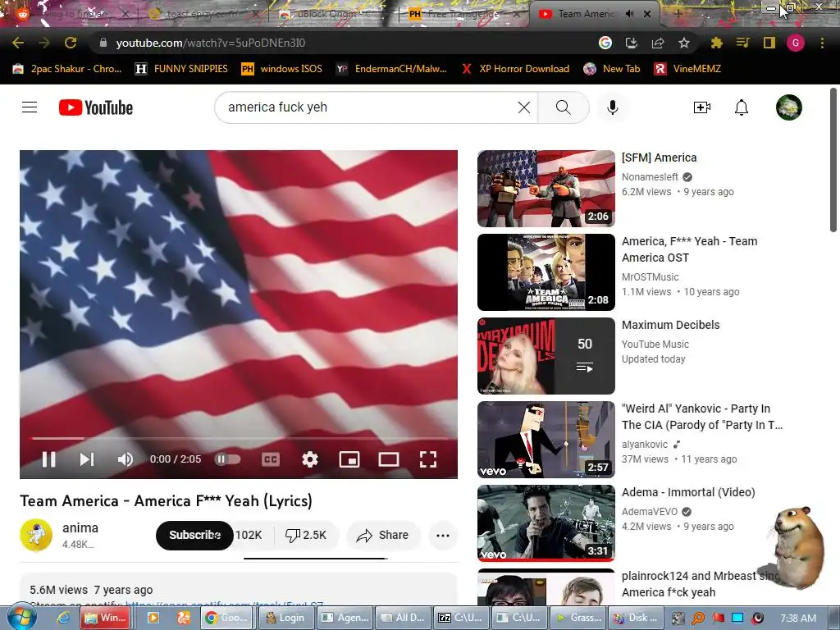This screenshot has height=630, width=840.
Task: Install app icon in address bar
Action: pos(632,43)
